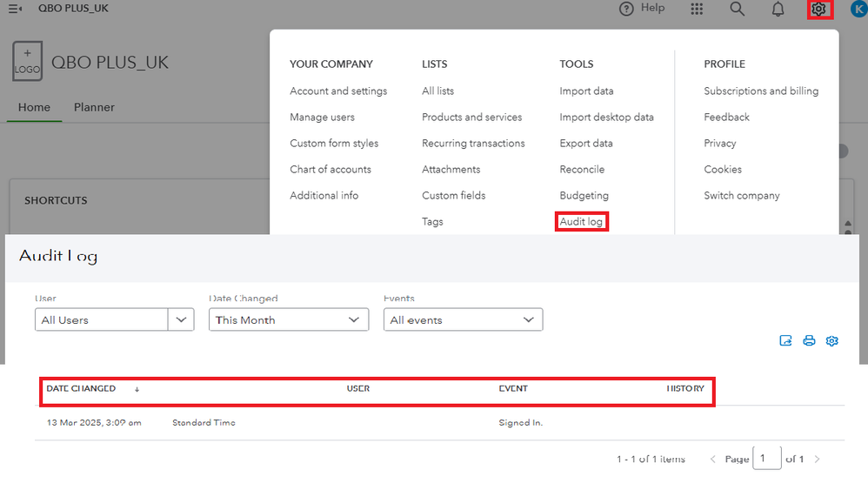Image resolution: width=868 pixels, height=477 pixels.
Task: Click Chart of accounts link
Action: click(x=331, y=170)
